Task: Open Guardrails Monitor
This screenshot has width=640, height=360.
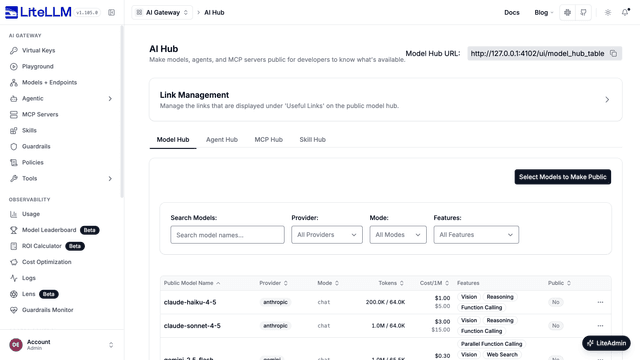Action: pos(47,310)
